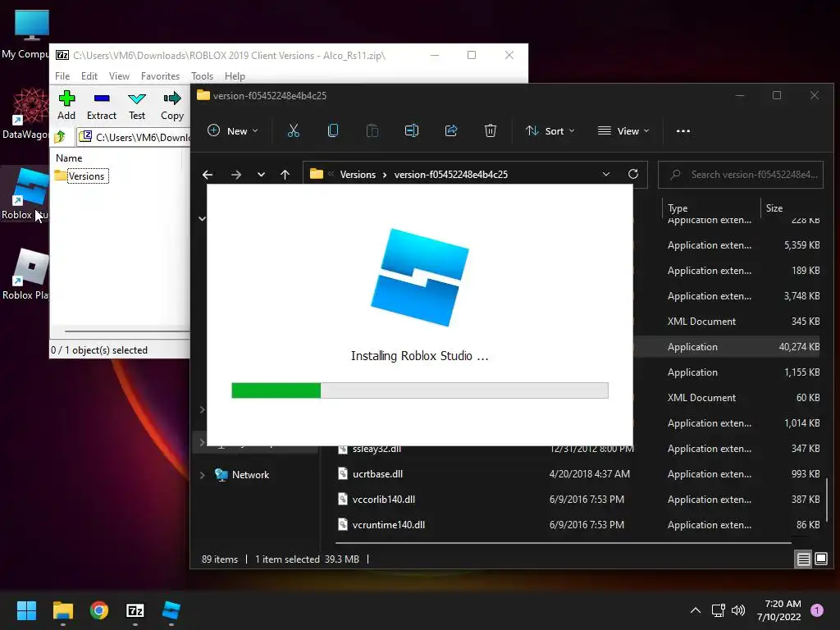Expand the address bar history dropdown
Image resolution: width=840 pixels, height=630 pixels.
[x=606, y=175]
